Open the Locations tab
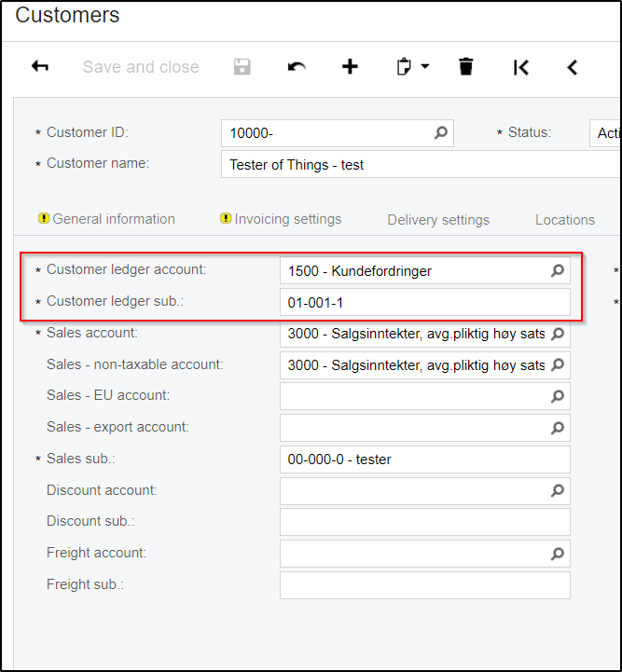 [565, 220]
